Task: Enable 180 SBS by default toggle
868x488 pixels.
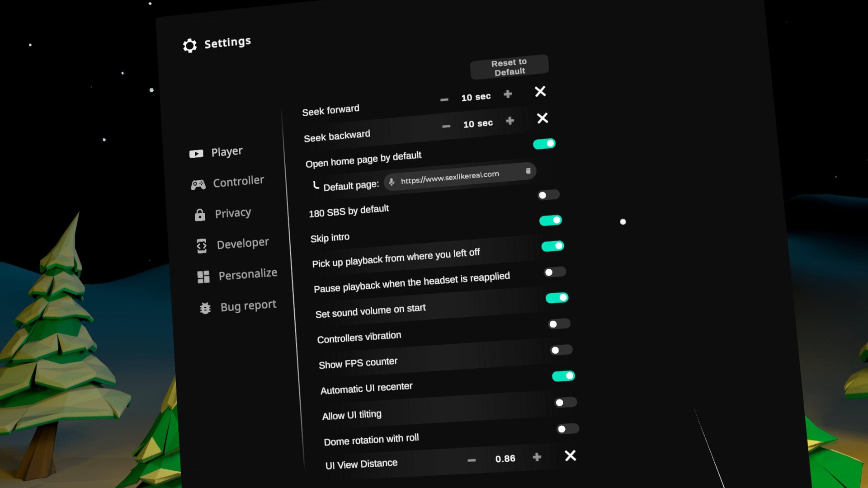Action: (x=548, y=195)
